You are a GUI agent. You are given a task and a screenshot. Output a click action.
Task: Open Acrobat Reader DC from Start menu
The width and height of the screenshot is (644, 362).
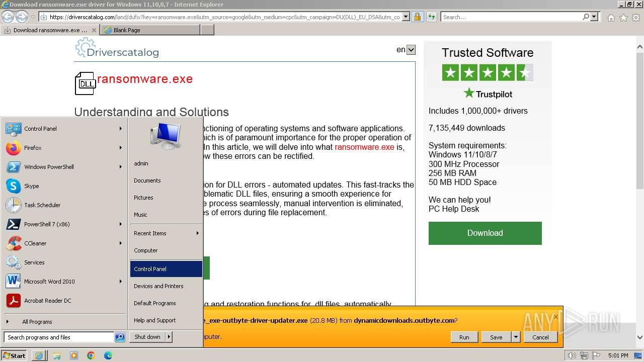pos(63,301)
